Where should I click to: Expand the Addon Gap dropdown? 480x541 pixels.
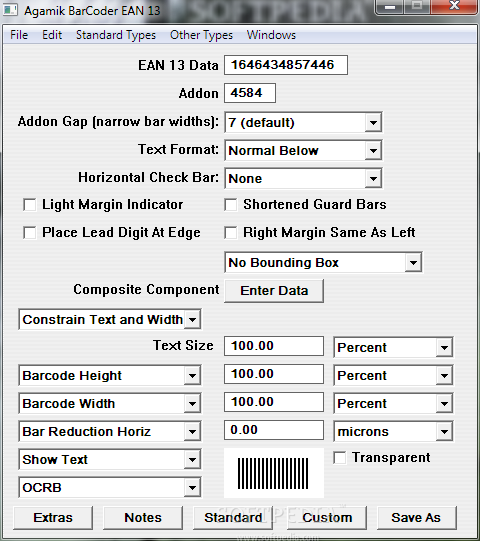pyautogui.click(x=303, y=122)
